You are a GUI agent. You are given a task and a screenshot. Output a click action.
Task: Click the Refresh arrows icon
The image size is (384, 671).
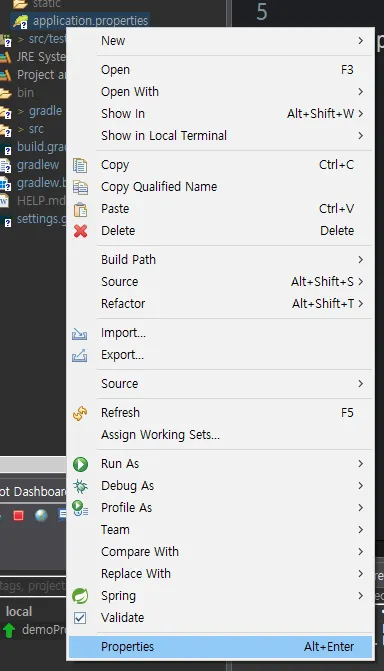coord(80,413)
